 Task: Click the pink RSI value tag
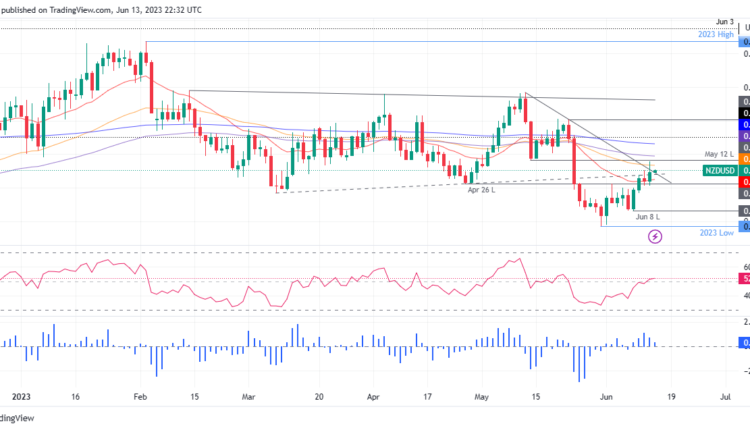744,279
